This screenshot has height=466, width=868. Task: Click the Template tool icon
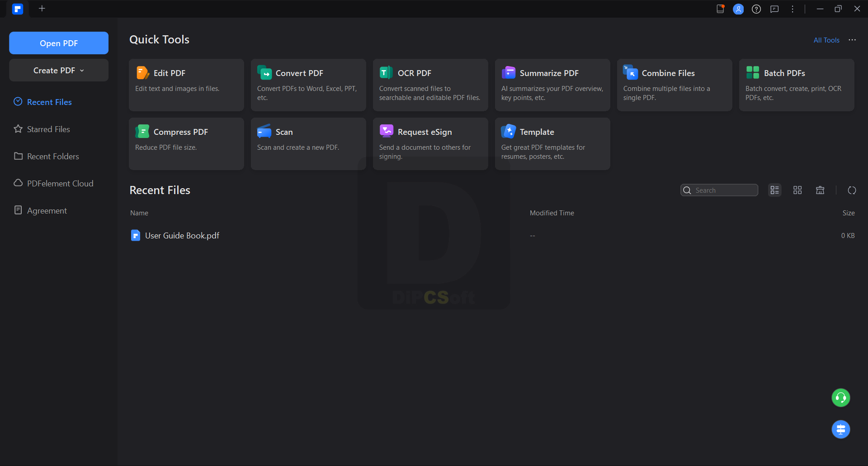tap(509, 131)
